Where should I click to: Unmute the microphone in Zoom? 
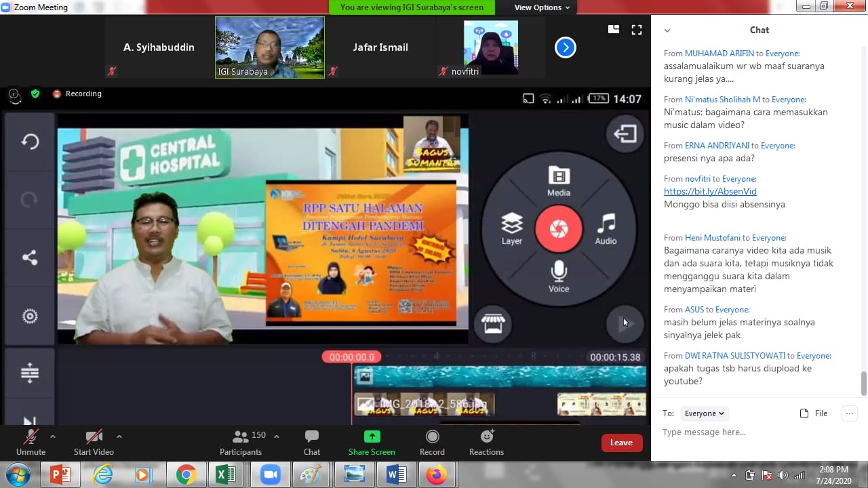pyautogui.click(x=31, y=442)
